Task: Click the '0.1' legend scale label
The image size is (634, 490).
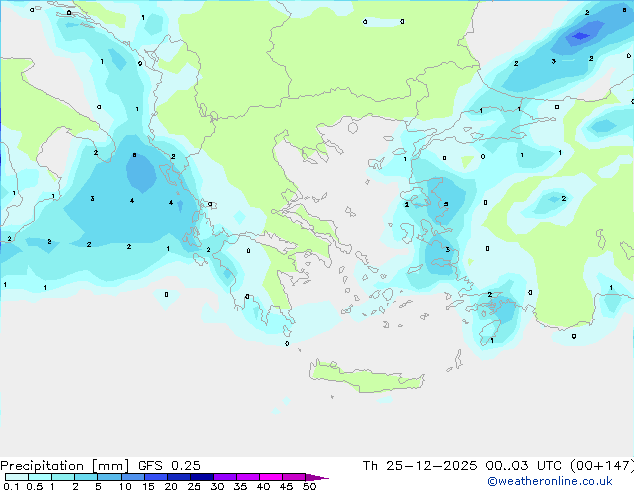Action: 11,486
